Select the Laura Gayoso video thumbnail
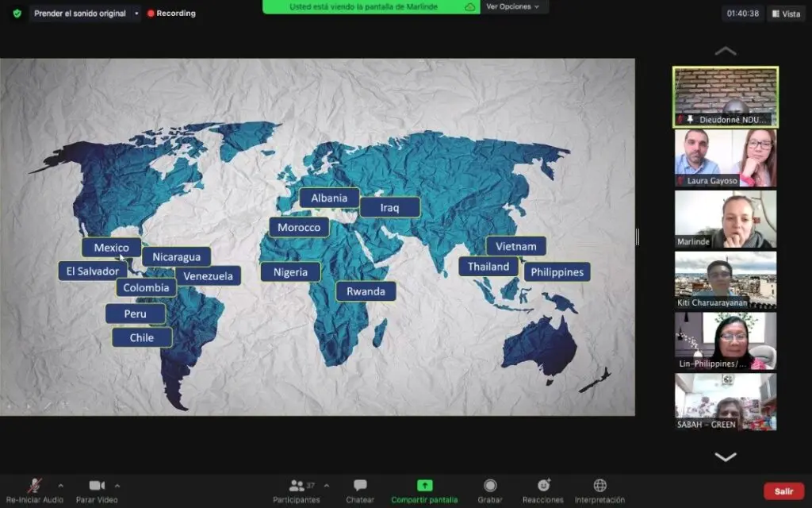 point(725,157)
